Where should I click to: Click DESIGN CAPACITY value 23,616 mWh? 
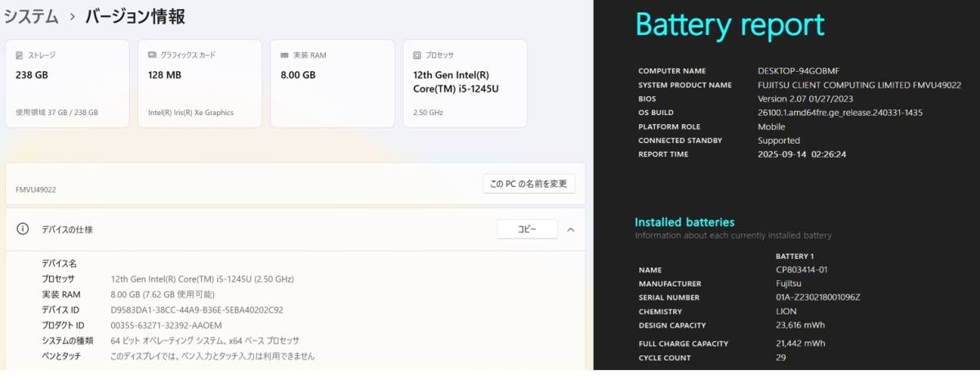click(800, 325)
